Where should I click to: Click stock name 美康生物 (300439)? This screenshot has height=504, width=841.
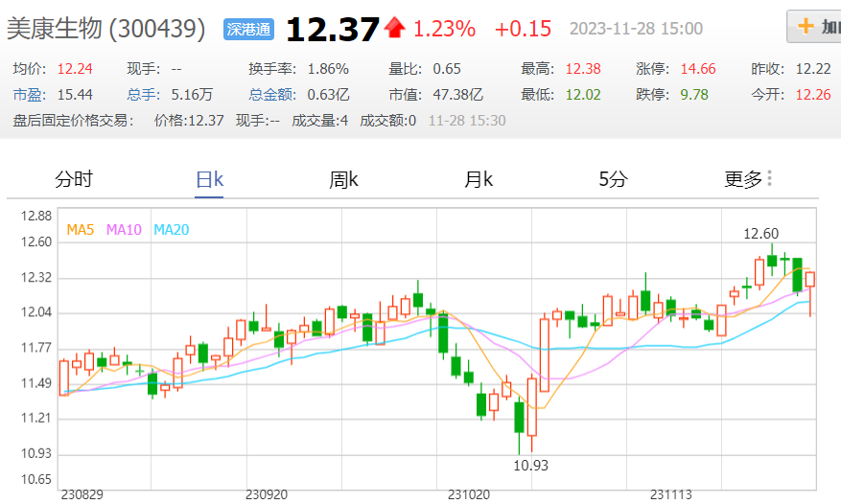(x=105, y=29)
